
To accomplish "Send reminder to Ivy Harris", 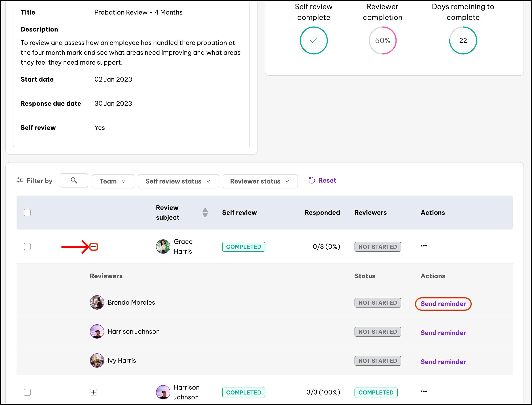I will pos(443,362).
